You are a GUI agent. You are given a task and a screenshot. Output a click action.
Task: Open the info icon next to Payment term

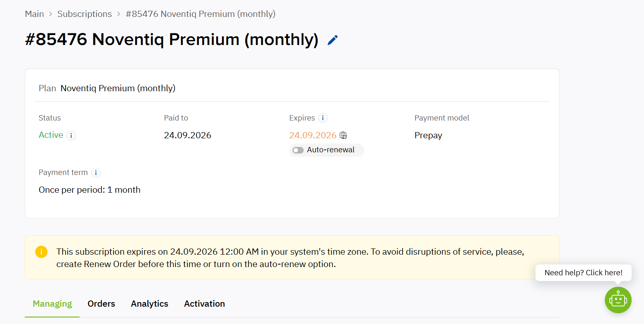tap(96, 173)
